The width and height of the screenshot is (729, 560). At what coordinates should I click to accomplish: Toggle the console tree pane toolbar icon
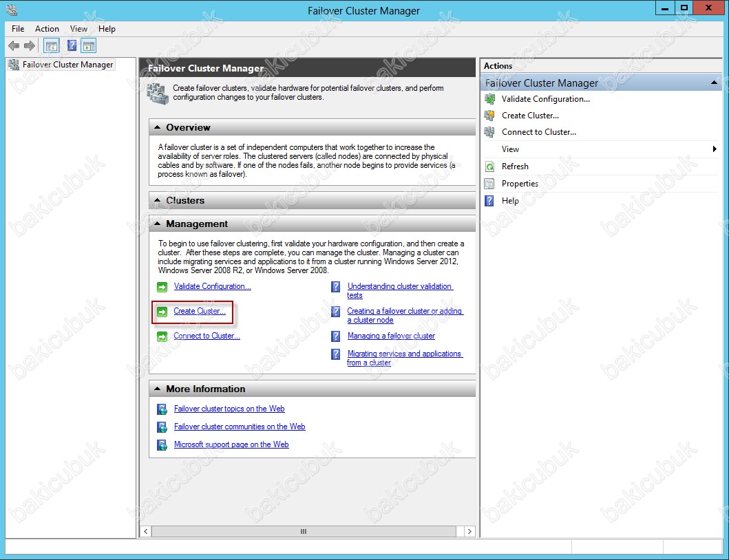click(x=51, y=45)
